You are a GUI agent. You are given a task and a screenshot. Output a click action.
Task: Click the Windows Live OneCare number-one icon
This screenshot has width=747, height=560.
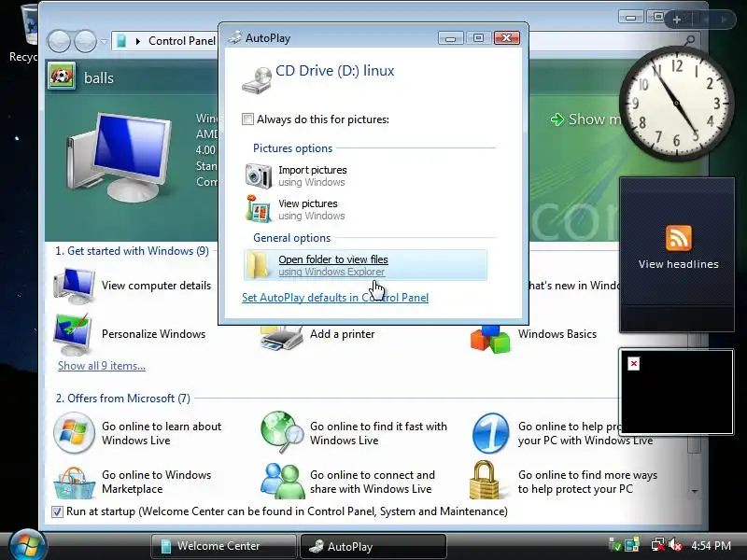(491, 433)
